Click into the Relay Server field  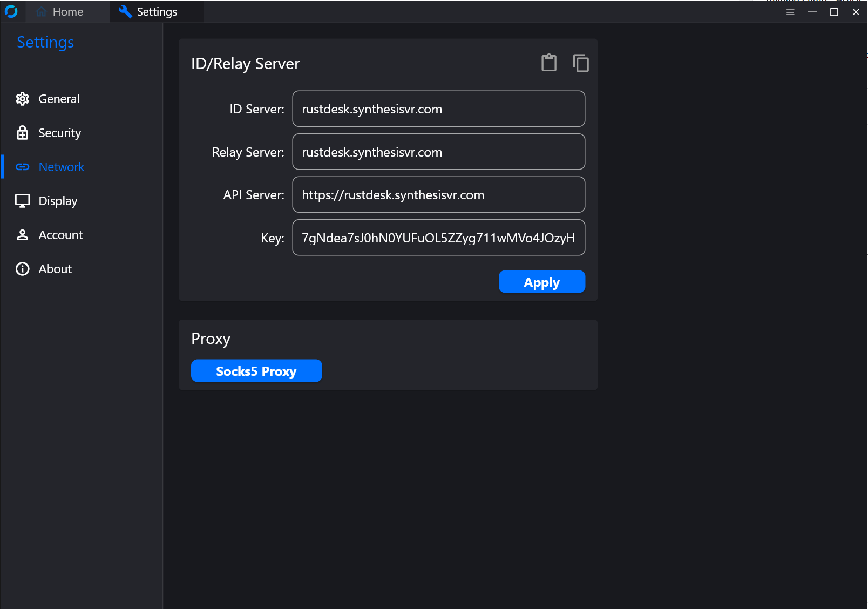click(x=439, y=152)
